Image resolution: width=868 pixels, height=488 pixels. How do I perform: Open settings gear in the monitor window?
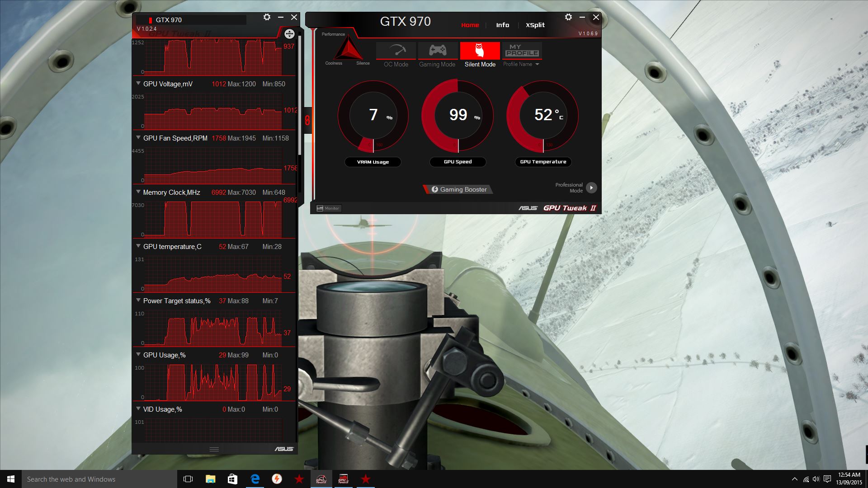click(267, 17)
